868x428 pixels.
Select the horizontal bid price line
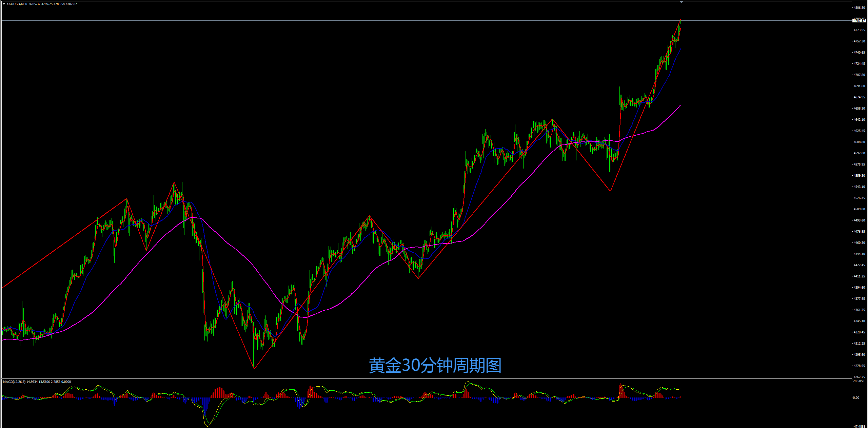click(x=339, y=21)
